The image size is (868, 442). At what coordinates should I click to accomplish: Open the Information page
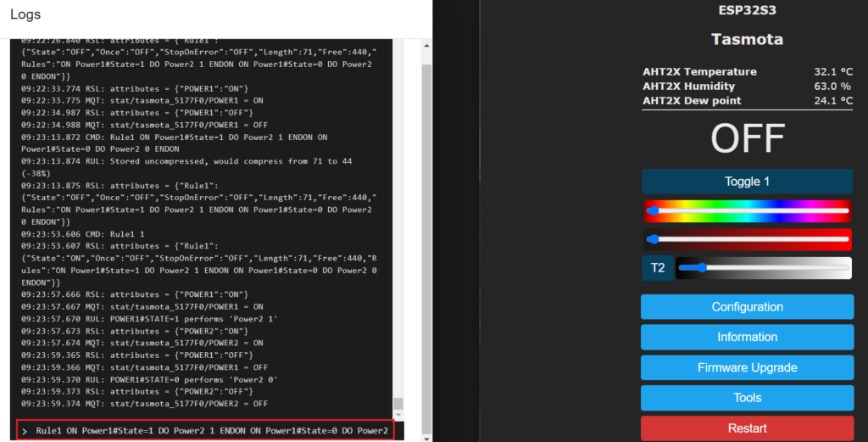pos(747,337)
